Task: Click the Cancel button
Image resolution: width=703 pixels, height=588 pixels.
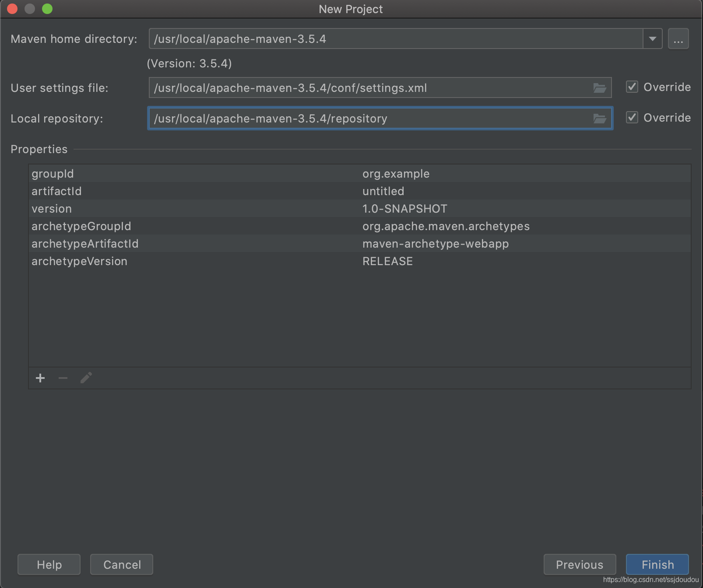Action: (122, 564)
